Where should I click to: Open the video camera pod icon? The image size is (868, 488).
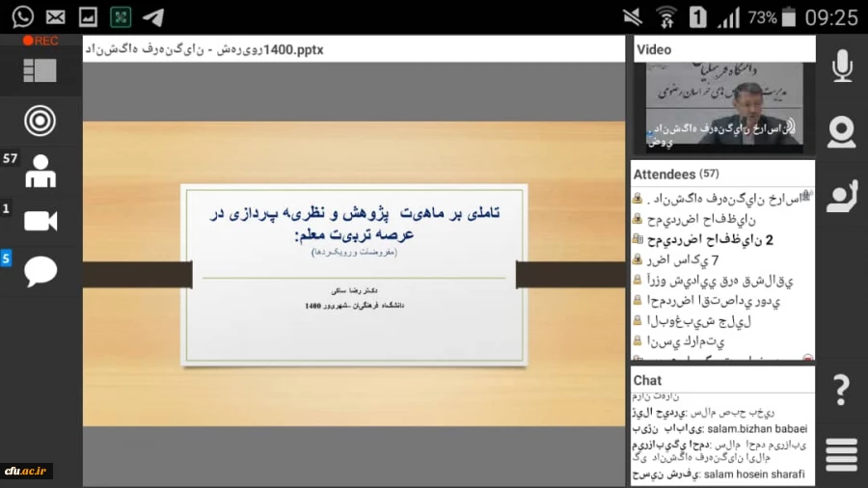tap(41, 221)
